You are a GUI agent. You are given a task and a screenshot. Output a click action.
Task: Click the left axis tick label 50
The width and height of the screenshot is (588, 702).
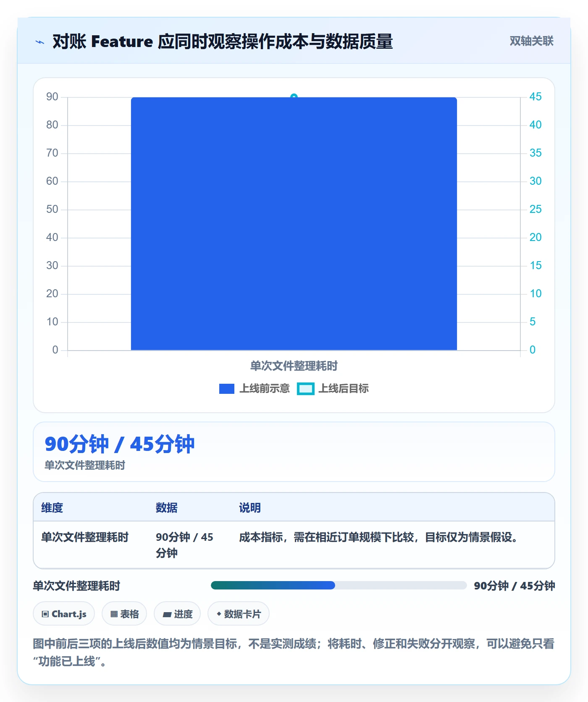(x=52, y=210)
